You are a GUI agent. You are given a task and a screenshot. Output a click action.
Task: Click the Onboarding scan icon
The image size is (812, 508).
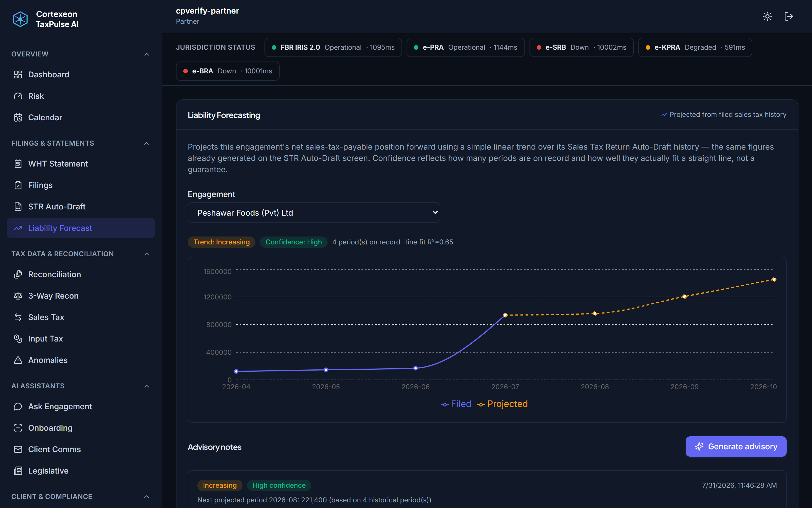point(18,428)
